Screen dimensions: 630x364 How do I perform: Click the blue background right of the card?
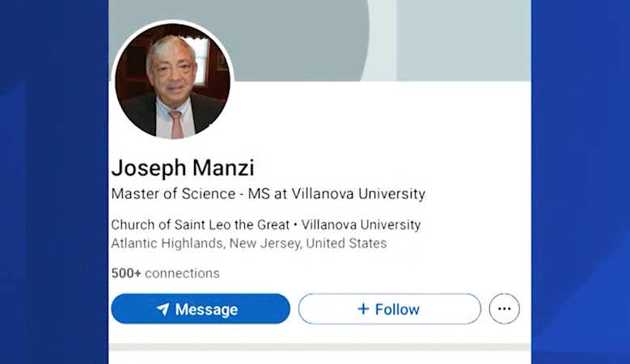[x=581, y=182]
